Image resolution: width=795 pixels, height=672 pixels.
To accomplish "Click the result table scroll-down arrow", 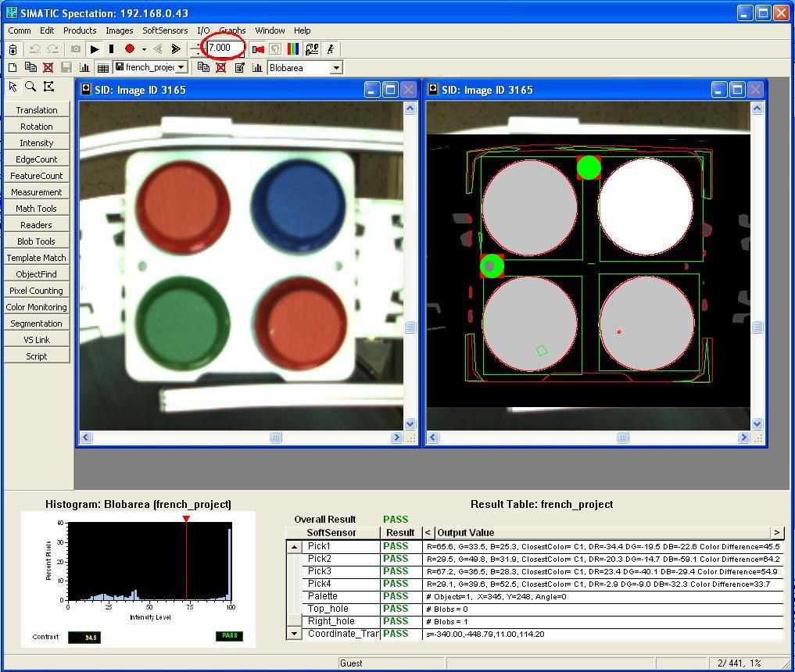I will click(x=294, y=634).
